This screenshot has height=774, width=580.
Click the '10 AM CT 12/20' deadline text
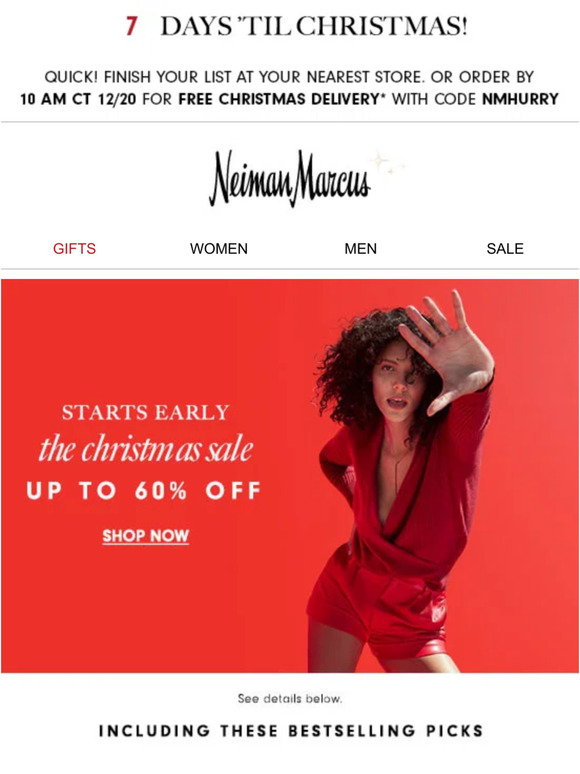(78, 99)
